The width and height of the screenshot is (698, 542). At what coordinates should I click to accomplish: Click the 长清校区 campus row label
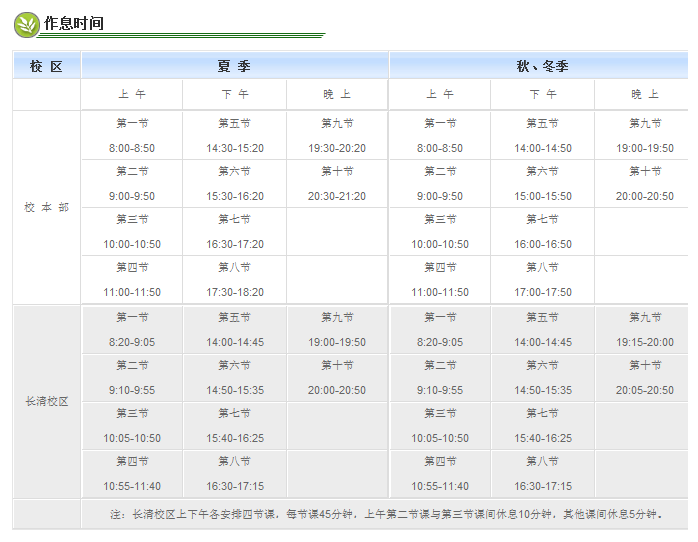(46, 402)
